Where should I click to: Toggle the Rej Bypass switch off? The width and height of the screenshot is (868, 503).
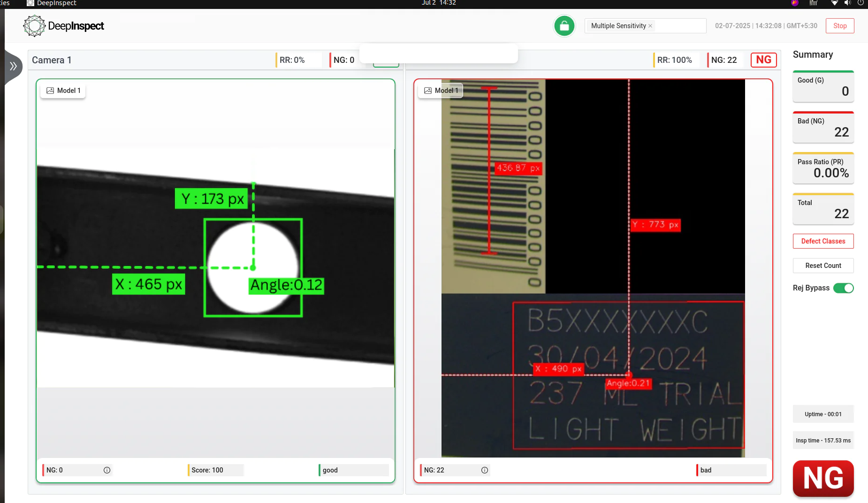tap(843, 288)
